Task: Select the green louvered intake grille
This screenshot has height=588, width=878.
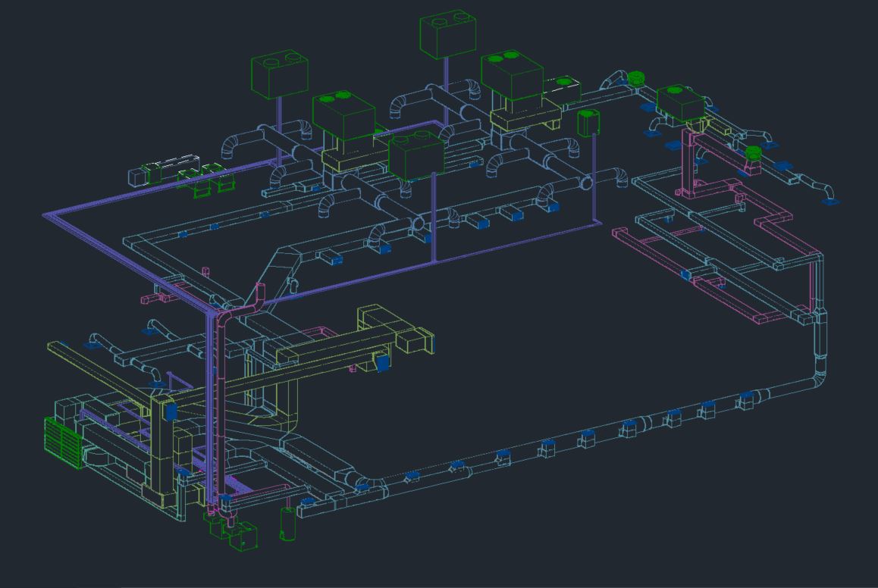Action: [x=63, y=442]
